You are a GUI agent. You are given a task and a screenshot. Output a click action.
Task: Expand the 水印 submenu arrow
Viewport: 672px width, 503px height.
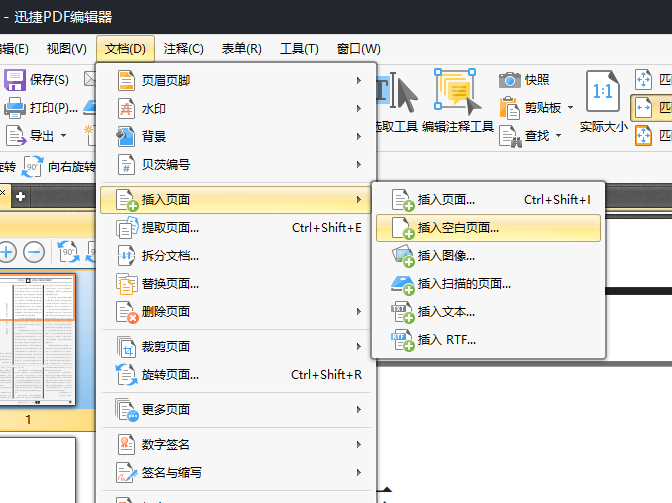click(359, 108)
